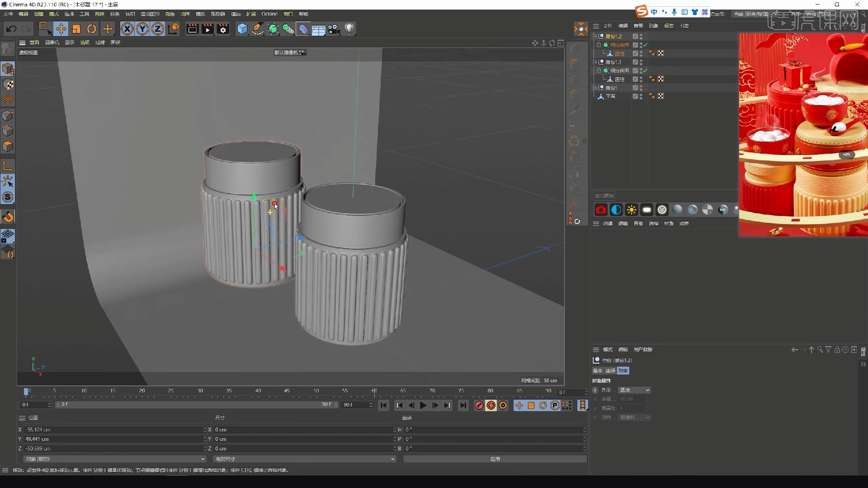Expand the 展台1 null object
The image size is (868, 488).
[x=594, y=88]
